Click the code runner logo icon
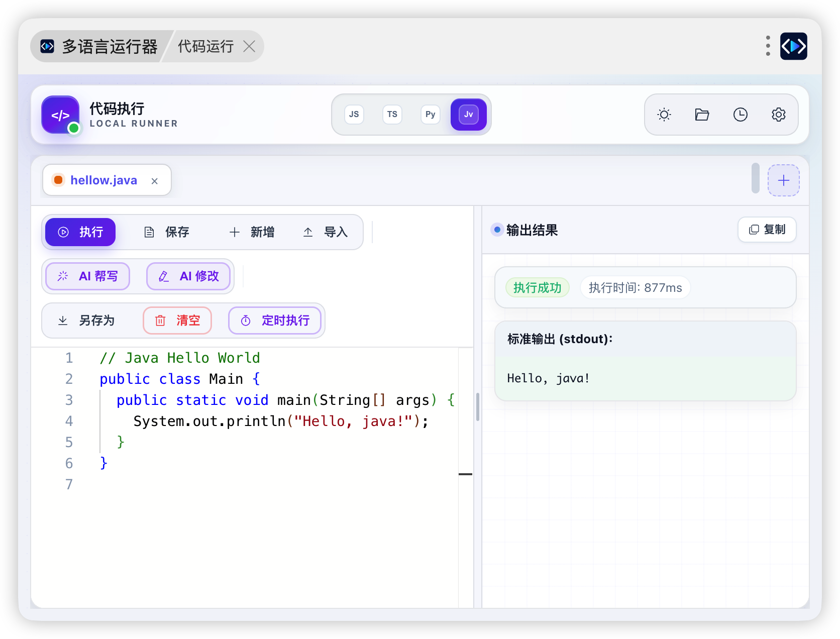The image size is (840, 639). 60,115
